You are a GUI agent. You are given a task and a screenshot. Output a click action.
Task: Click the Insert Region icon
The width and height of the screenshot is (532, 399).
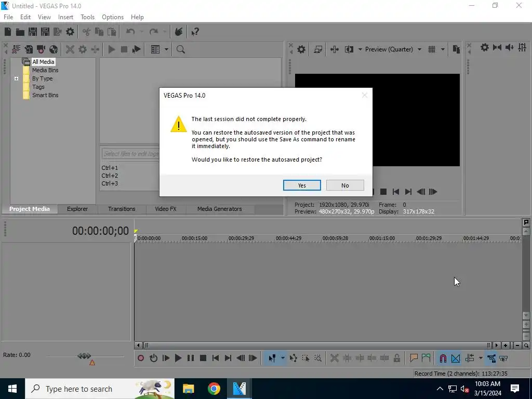pos(426,358)
